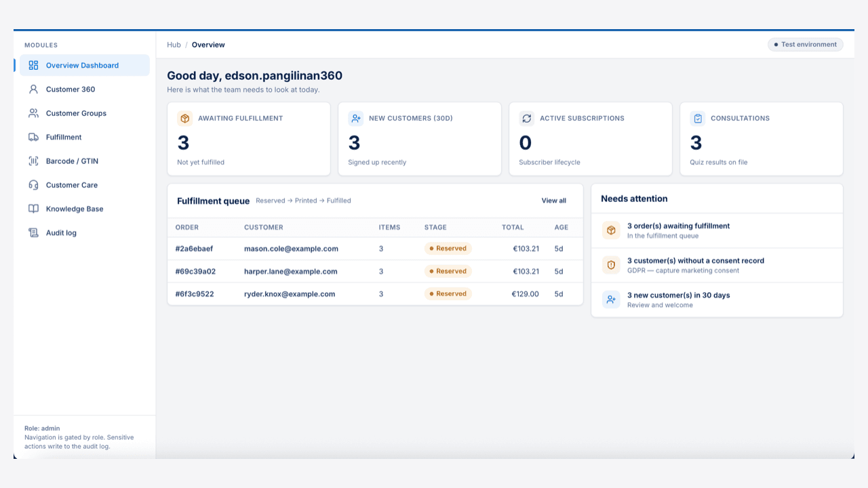Screen dimensions: 868x488
Task: Click ryder.knox@example.com customer
Action: [x=290, y=294]
